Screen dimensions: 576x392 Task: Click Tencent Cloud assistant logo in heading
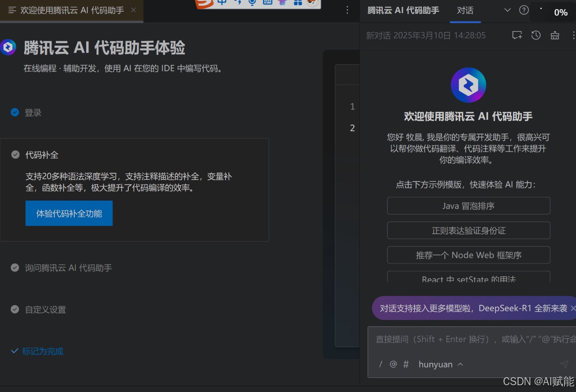point(8,47)
